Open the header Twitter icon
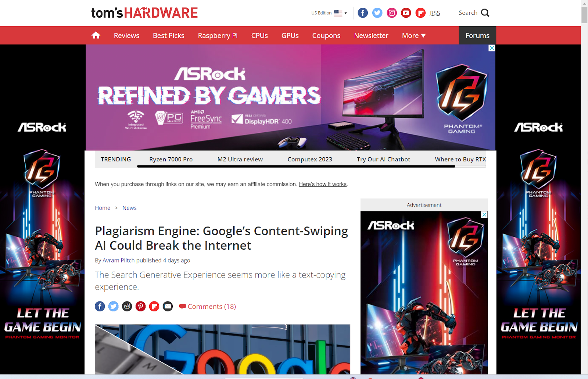The width and height of the screenshot is (588, 379). click(x=377, y=13)
